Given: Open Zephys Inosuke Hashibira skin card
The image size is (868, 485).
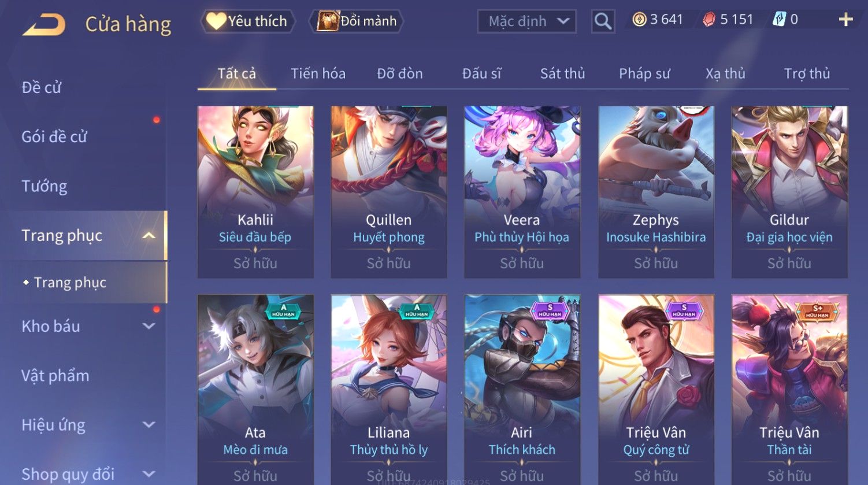Looking at the screenshot, I should click(x=656, y=192).
